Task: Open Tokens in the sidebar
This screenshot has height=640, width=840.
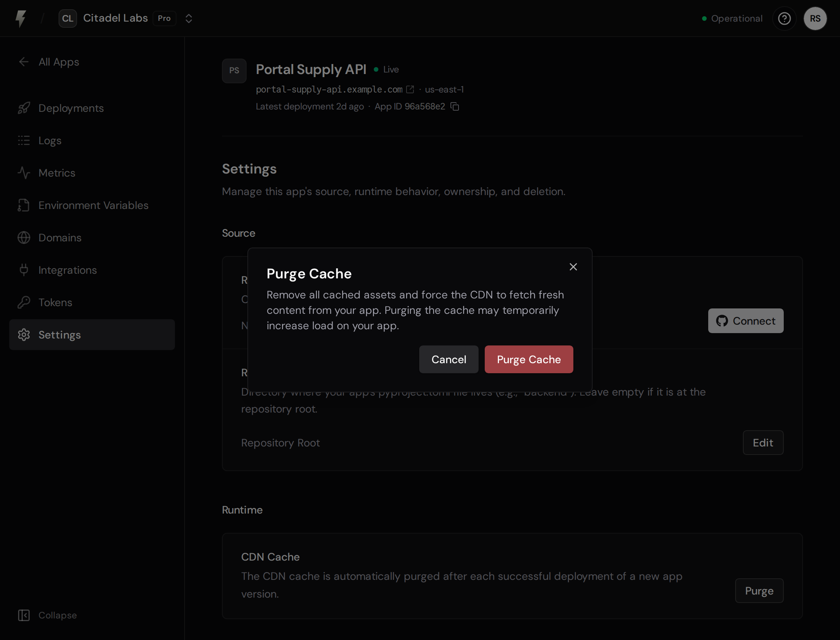Action: tap(92, 302)
